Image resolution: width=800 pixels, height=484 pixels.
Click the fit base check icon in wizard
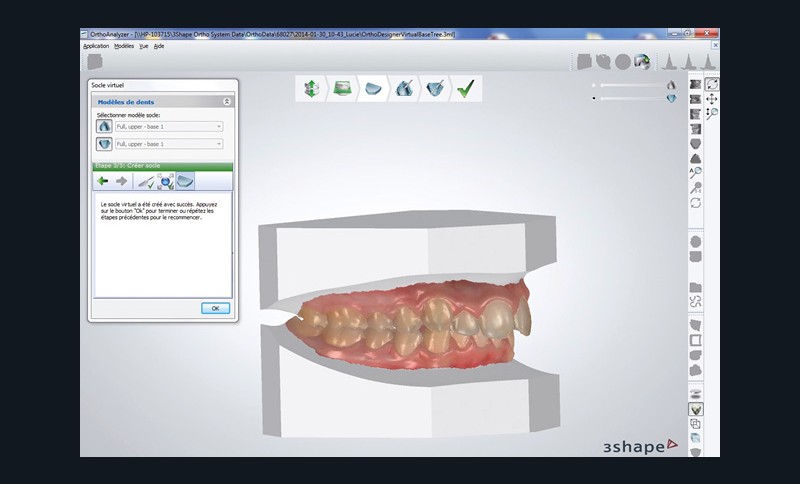tap(146, 181)
